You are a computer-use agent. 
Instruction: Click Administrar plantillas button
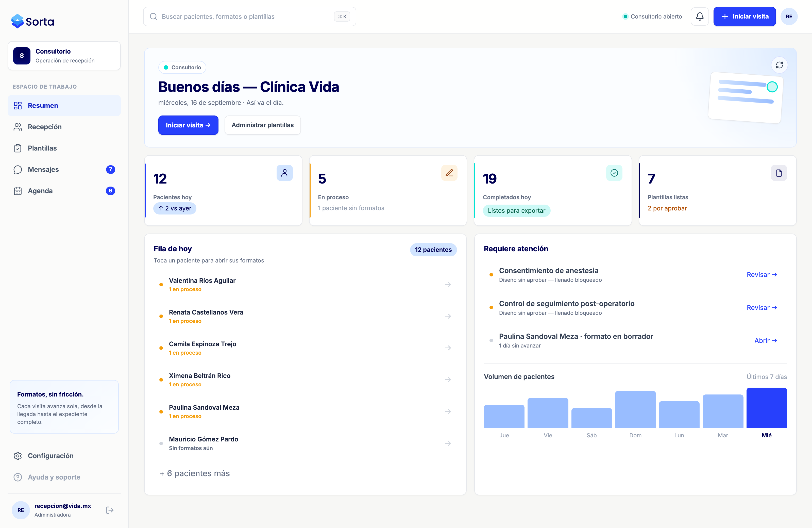pos(262,125)
